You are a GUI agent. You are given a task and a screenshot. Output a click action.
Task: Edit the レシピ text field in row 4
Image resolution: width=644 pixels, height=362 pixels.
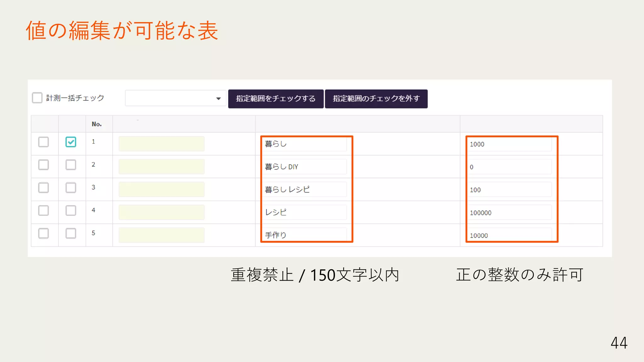304,212
